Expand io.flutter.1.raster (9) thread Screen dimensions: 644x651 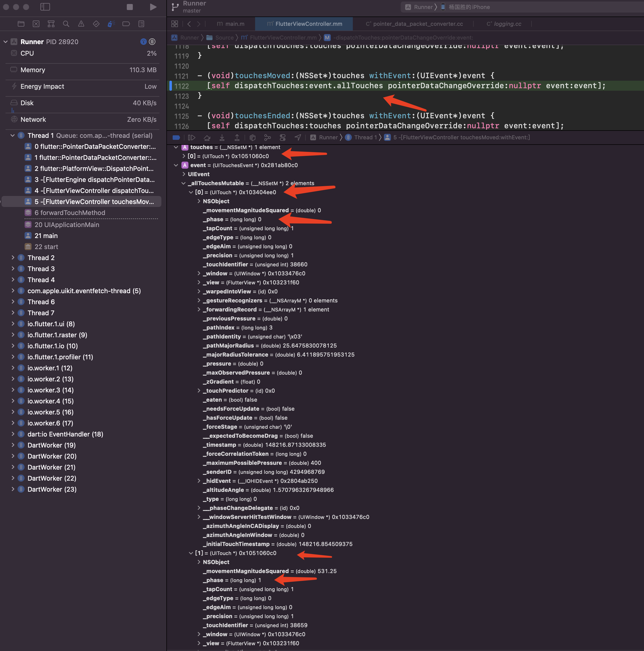click(x=13, y=335)
